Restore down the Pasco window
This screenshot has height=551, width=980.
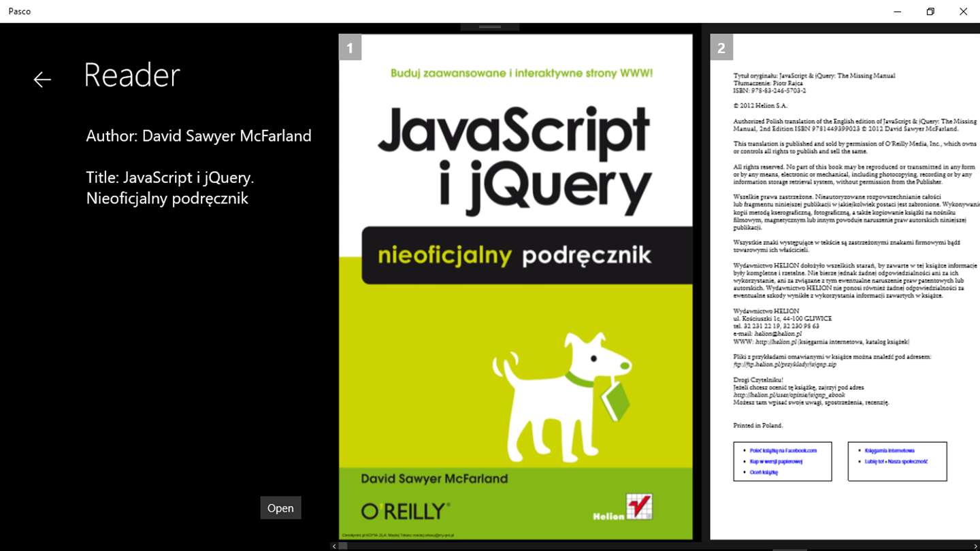(930, 12)
